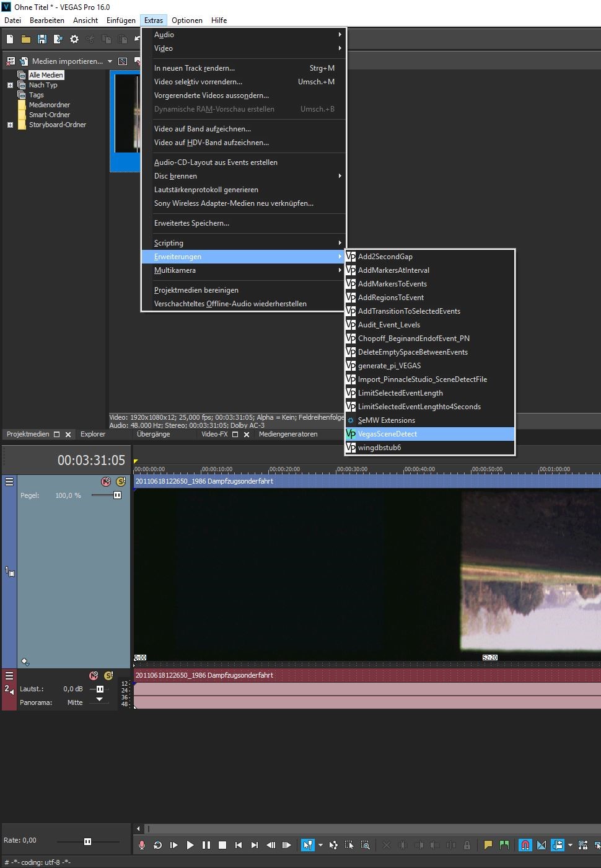Select VegasSceneDetect from the extensions submenu
This screenshot has height=868, width=601.
(387, 434)
